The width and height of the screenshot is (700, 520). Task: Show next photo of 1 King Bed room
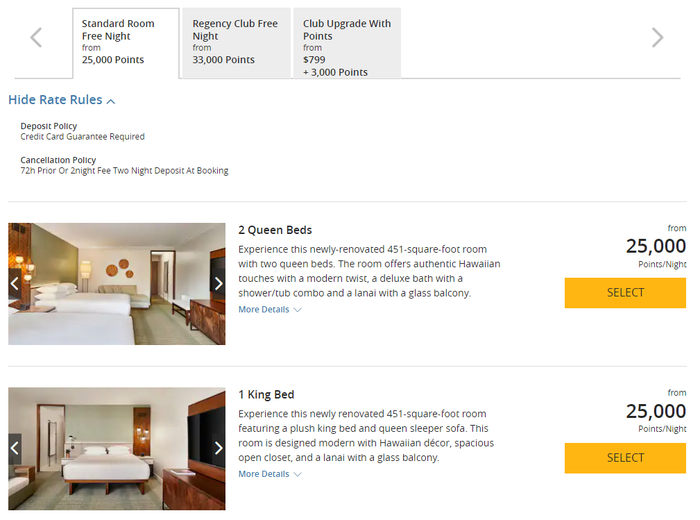click(218, 448)
